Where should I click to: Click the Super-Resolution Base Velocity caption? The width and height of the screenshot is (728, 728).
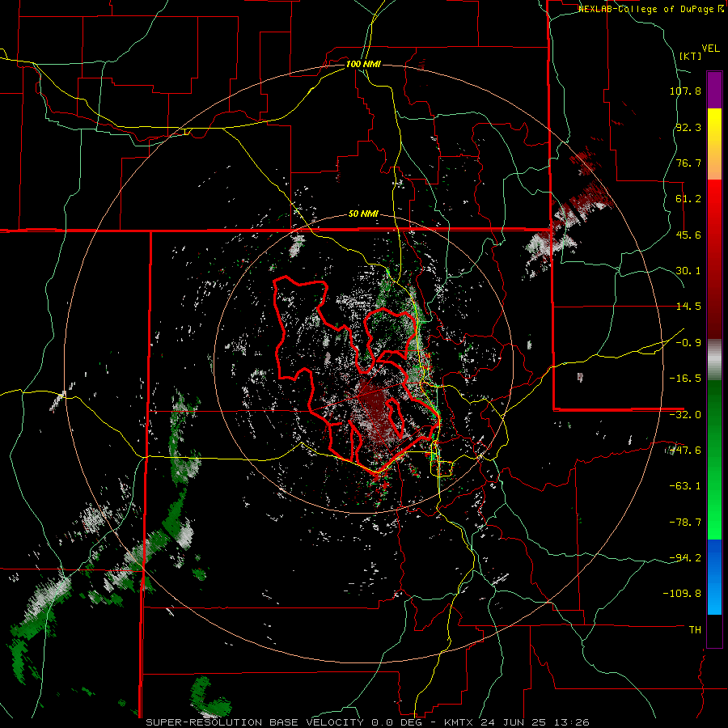pyautogui.click(x=368, y=722)
